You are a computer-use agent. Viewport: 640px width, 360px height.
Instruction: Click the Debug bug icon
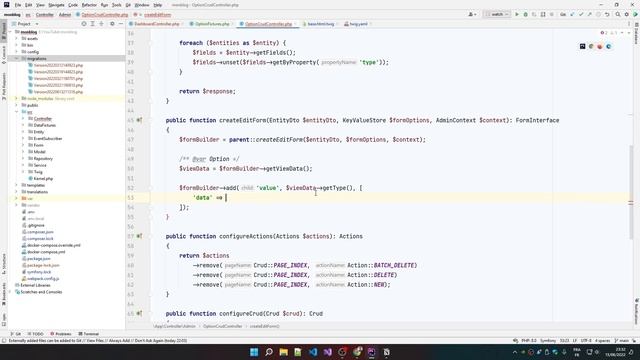[x=526, y=14]
